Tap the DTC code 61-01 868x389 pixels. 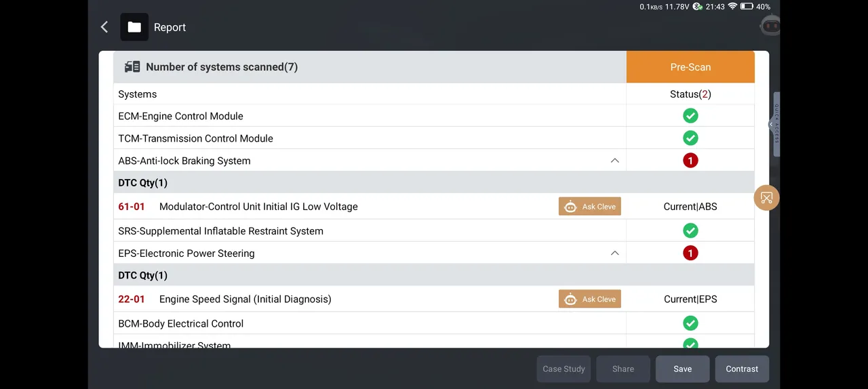pos(132,207)
